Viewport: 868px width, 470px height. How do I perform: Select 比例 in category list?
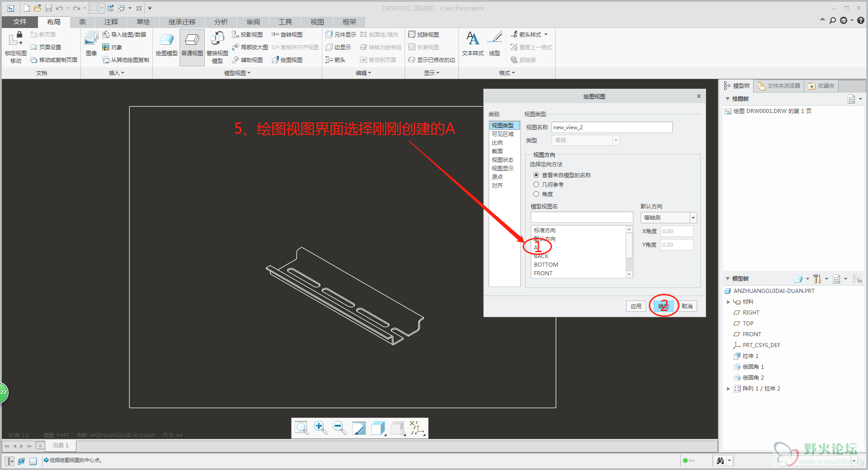[x=497, y=142]
